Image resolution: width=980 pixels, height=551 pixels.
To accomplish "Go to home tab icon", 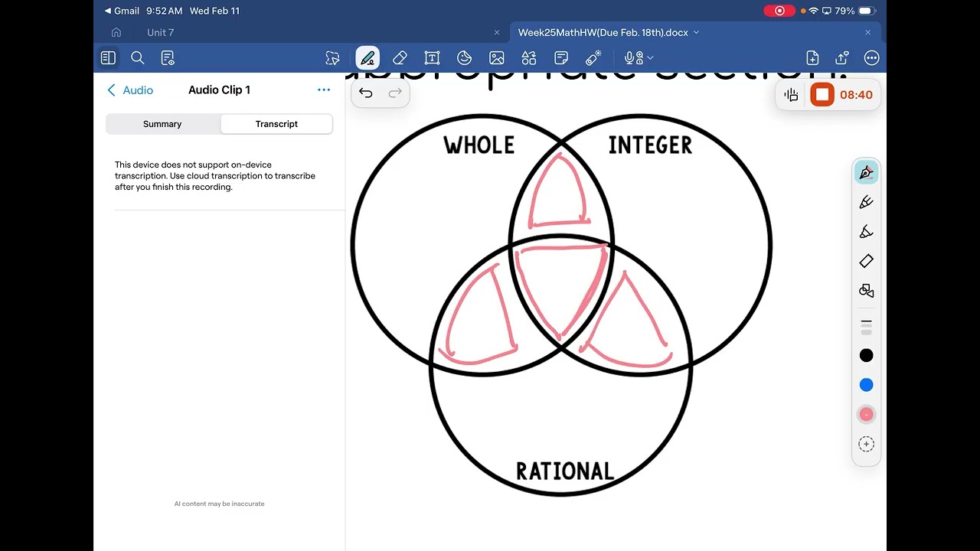I will 116,32.
